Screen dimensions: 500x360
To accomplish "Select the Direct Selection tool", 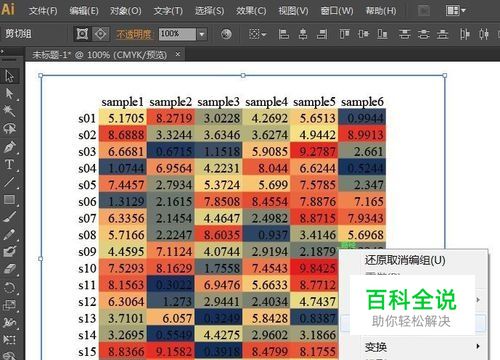I will pyautogui.click(x=9, y=94).
